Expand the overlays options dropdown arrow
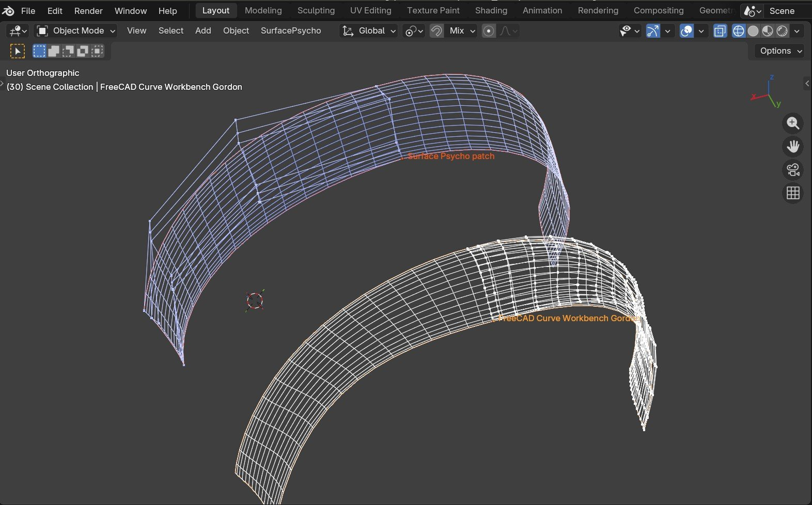812x505 pixels. coord(701,31)
